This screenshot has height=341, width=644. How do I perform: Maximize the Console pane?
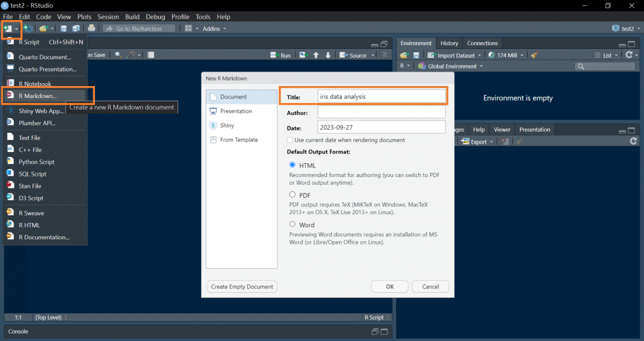pos(384,332)
